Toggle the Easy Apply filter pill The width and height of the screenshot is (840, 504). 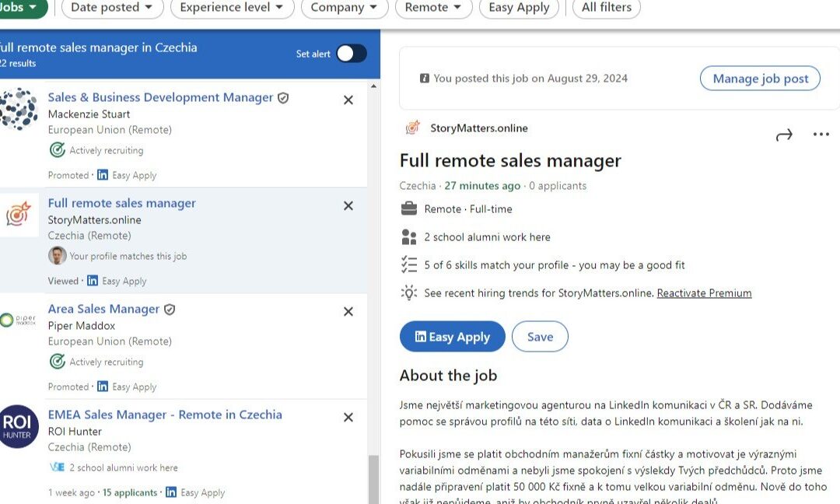518,8
